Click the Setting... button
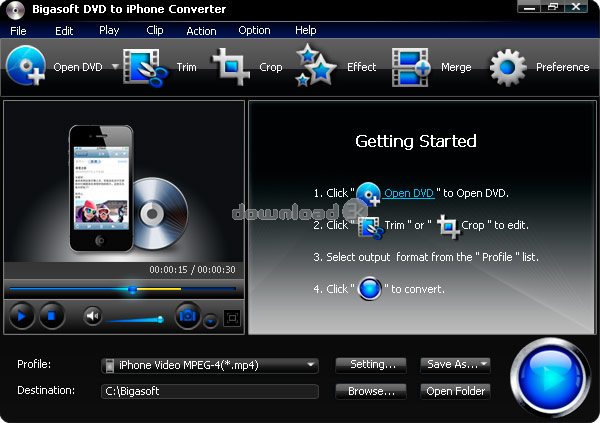 371,365
